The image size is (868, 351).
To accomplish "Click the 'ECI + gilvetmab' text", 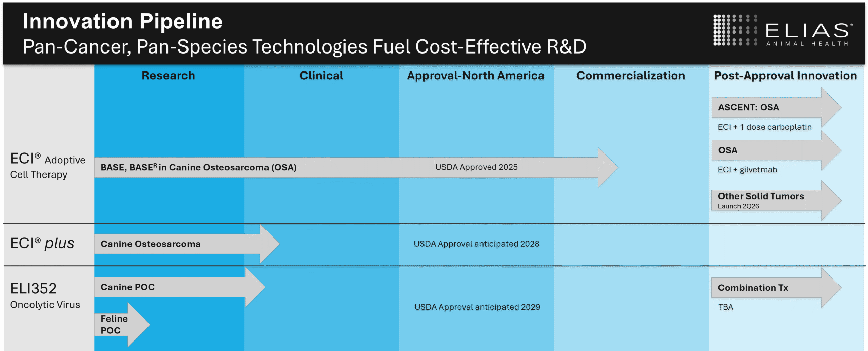I will pyautogui.click(x=747, y=170).
